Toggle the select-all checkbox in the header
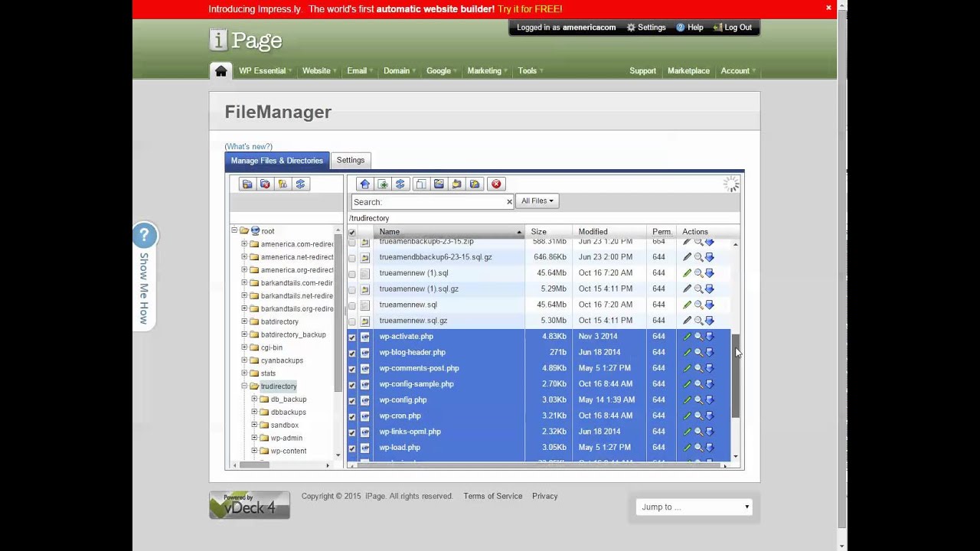Viewport: 980px width, 551px height. point(352,233)
